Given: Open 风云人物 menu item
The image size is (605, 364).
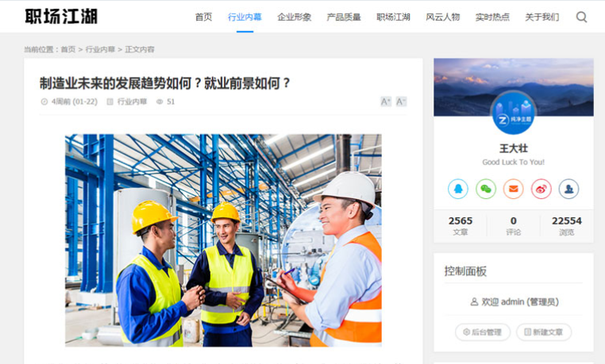Looking at the screenshot, I should [442, 17].
